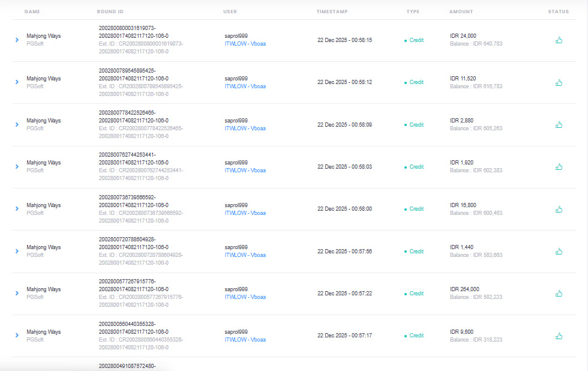
Task: Open ITWLOW - Vboaa link in 00:57:22 row
Action: pos(245,297)
